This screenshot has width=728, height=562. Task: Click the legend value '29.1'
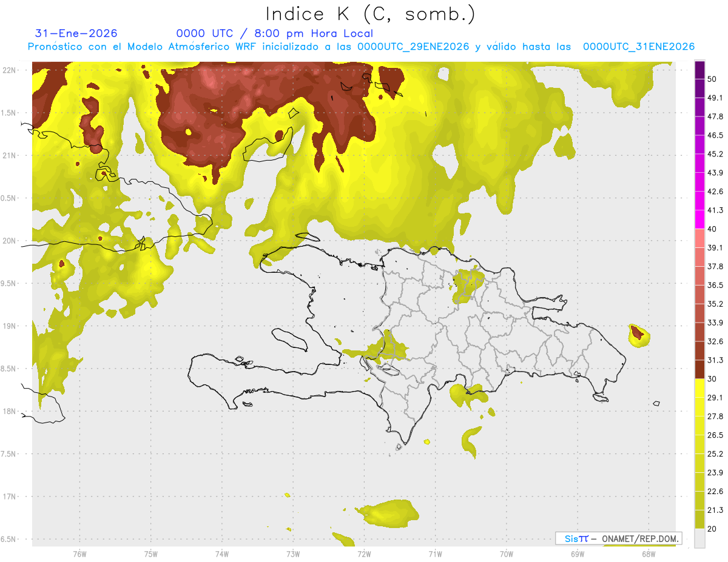[x=715, y=398]
